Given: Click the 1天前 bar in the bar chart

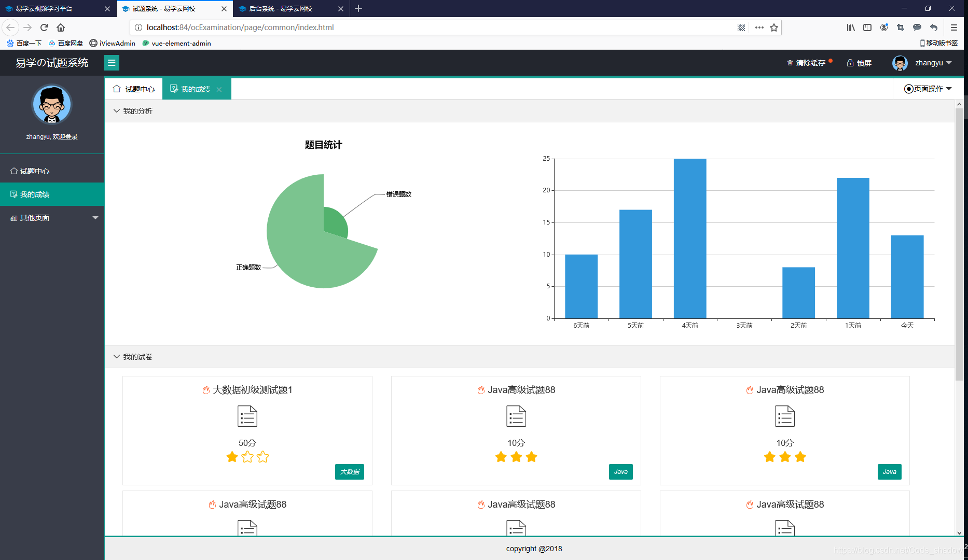Looking at the screenshot, I should point(853,248).
